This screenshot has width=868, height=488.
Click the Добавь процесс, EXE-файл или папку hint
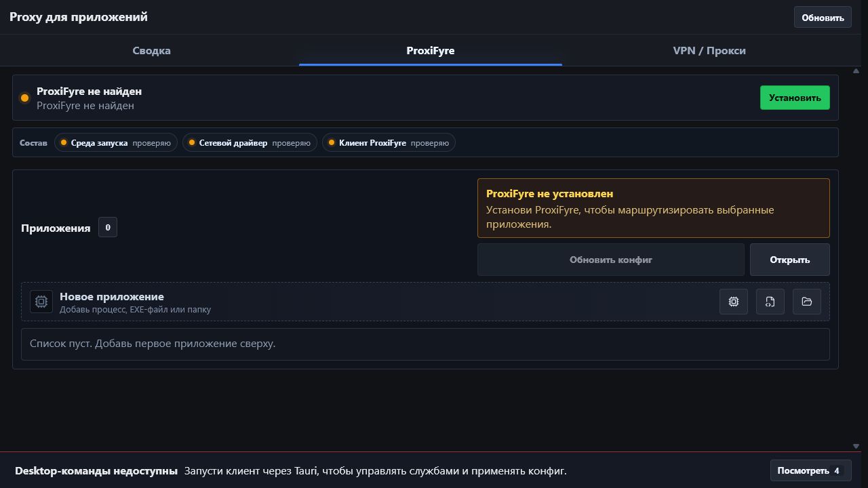click(x=135, y=310)
